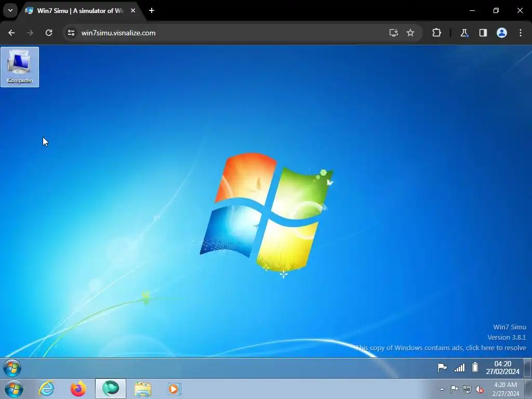Open a new browser tab
Screen dimensions: 532x399
coord(152,10)
